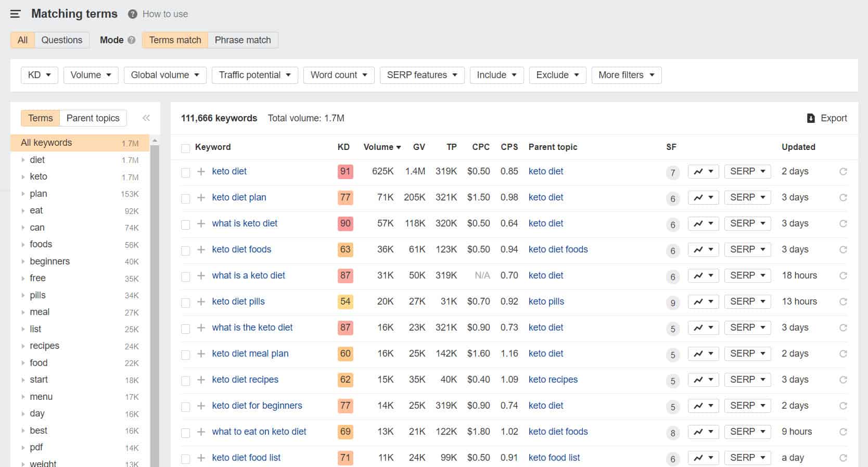Open the hamburger menu beside Matching terms

(16, 14)
